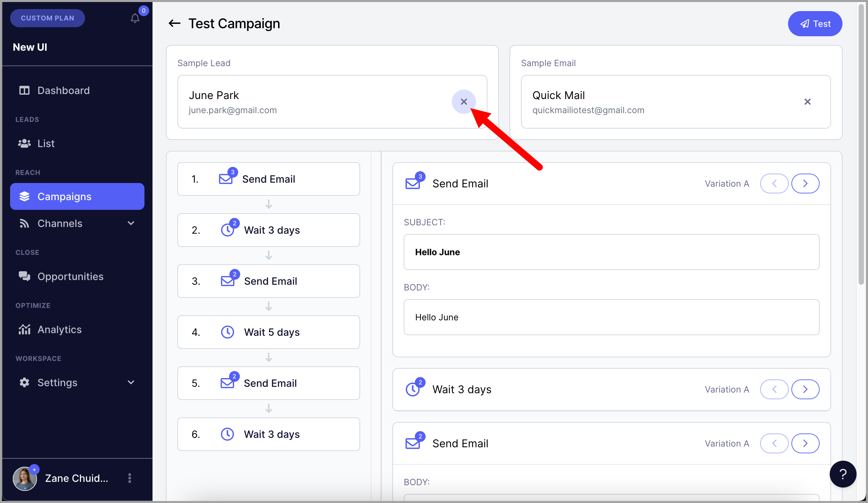Click the preview Wait 3 days clock icon
The width and height of the screenshot is (868, 503).
(x=412, y=390)
